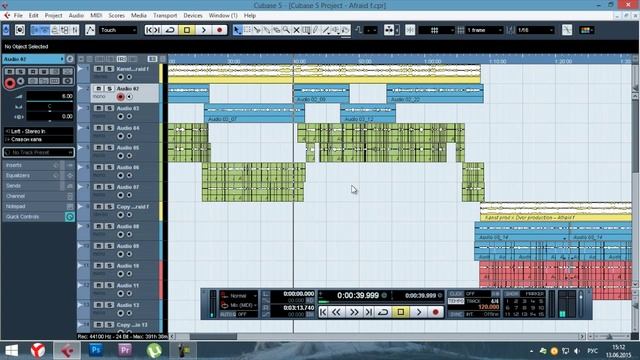The width and height of the screenshot is (640, 360).
Task: Go to project end in transport panel
Action: click(x=369, y=312)
